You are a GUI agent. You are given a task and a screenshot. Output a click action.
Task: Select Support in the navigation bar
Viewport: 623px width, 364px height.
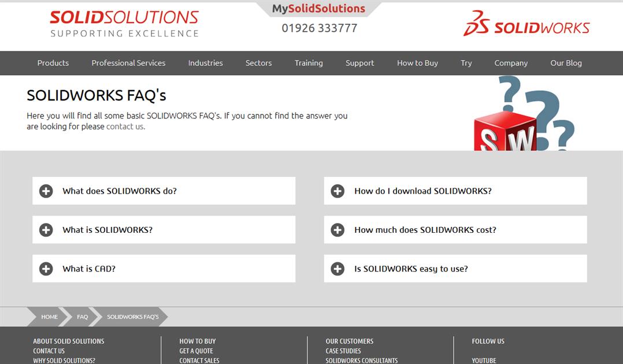pos(359,63)
